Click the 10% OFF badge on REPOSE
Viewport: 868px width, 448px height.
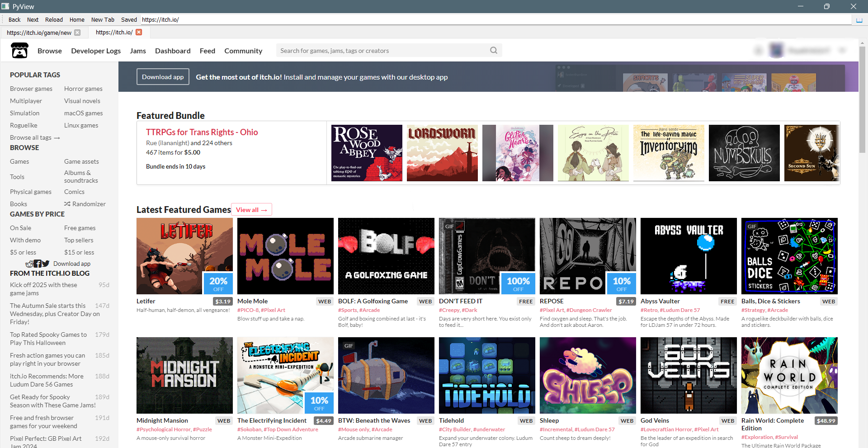[622, 283]
